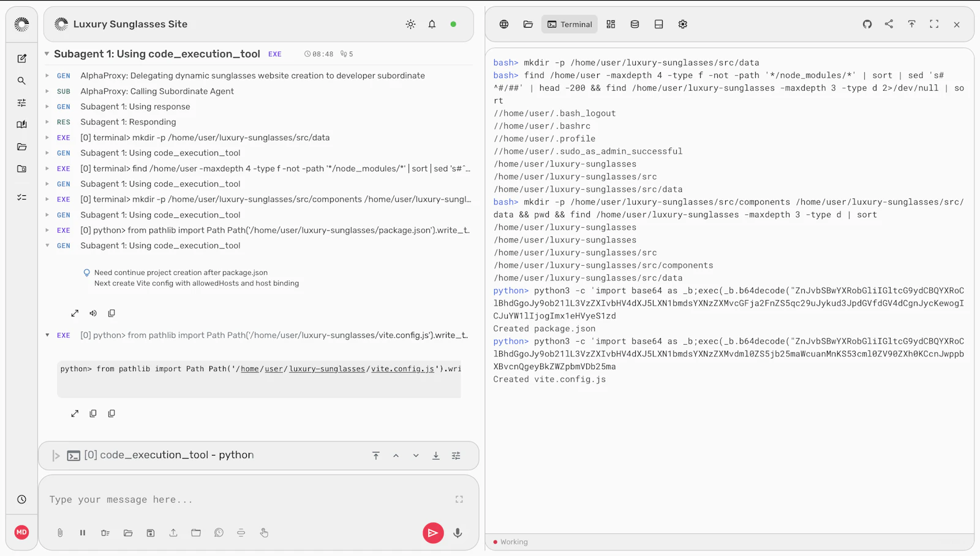Open the globe browser view
980x556 pixels.
pos(503,24)
